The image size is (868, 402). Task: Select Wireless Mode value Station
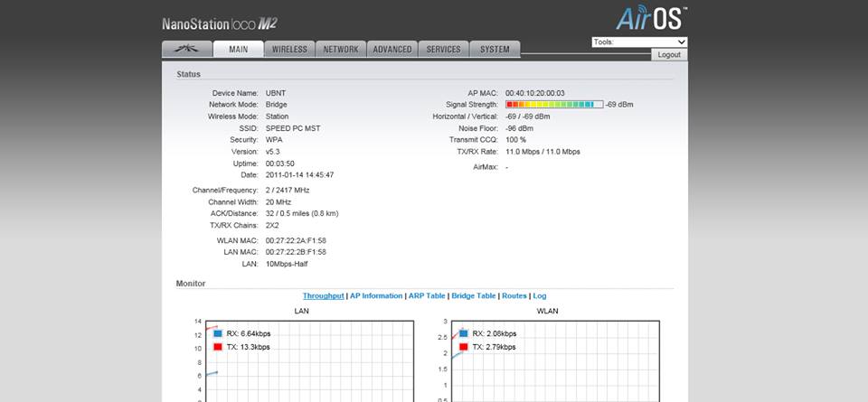tap(277, 117)
